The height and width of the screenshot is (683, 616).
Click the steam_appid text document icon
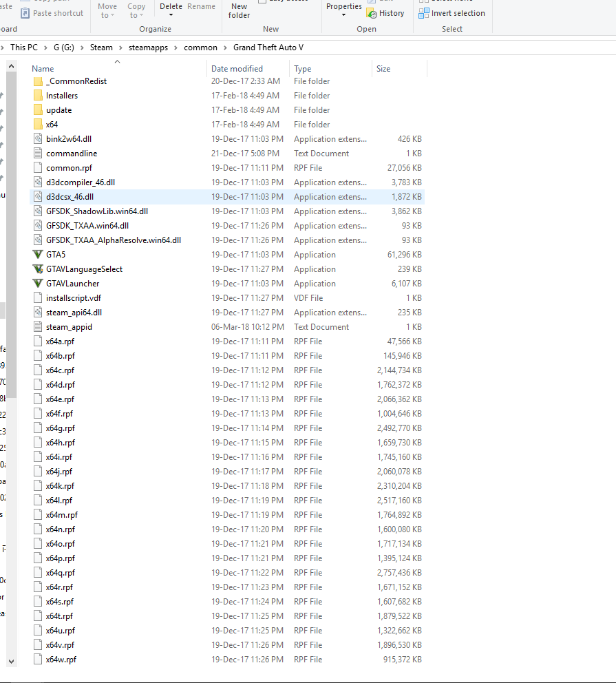point(38,326)
